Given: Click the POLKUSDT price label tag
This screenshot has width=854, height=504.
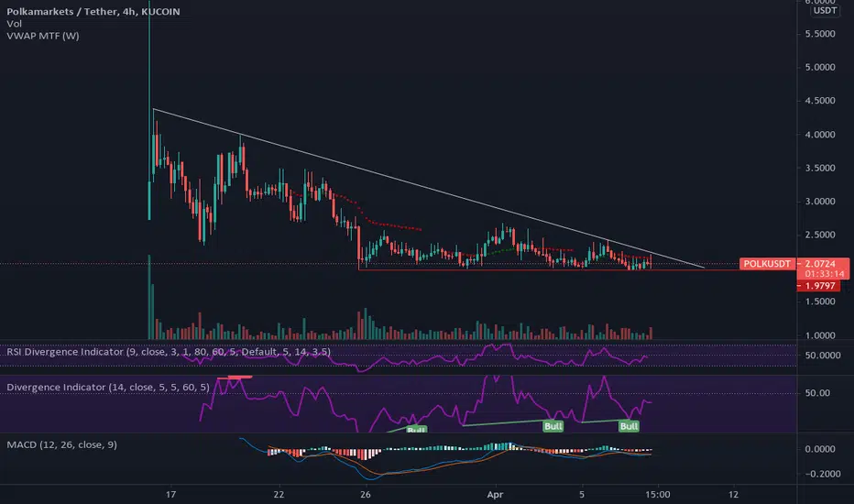Looking at the screenshot, I should (x=767, y=264).
